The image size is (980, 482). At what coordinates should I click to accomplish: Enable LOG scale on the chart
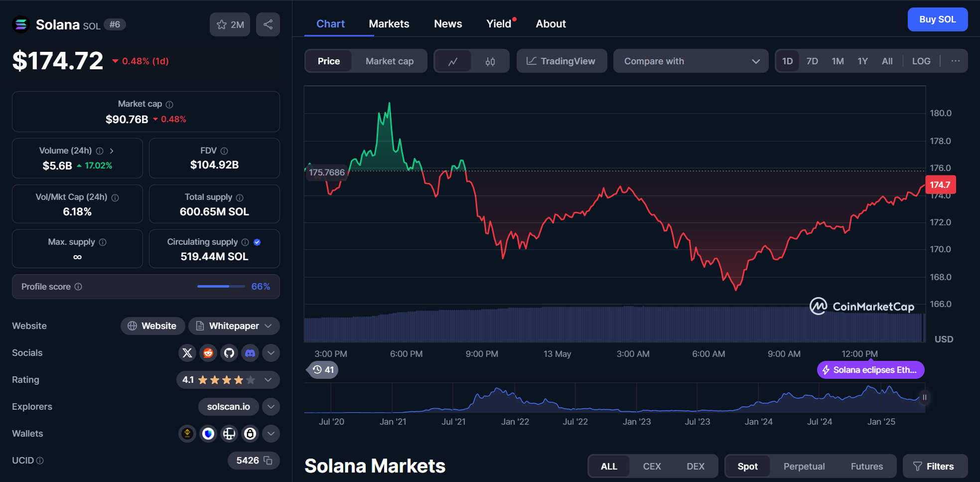[x=921, y=61]
